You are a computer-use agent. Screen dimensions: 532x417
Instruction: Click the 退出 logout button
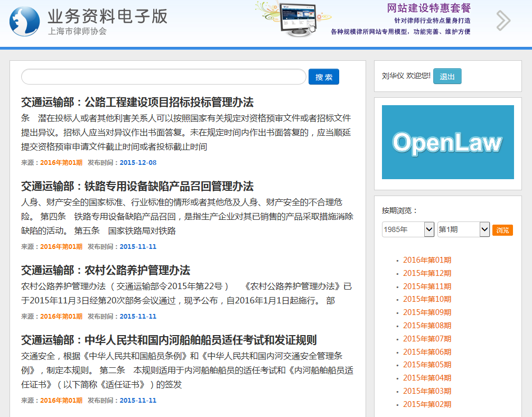[447, 76]
